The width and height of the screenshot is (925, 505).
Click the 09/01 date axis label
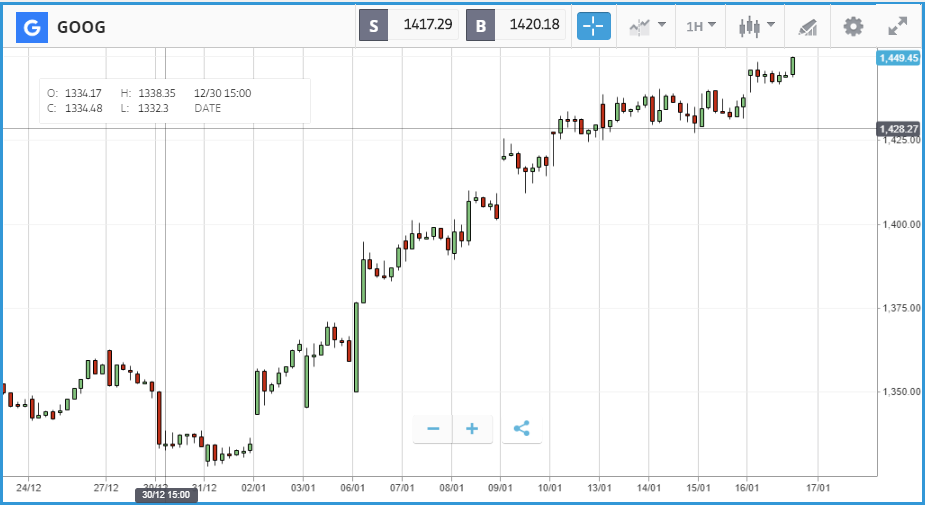[500, 488]
